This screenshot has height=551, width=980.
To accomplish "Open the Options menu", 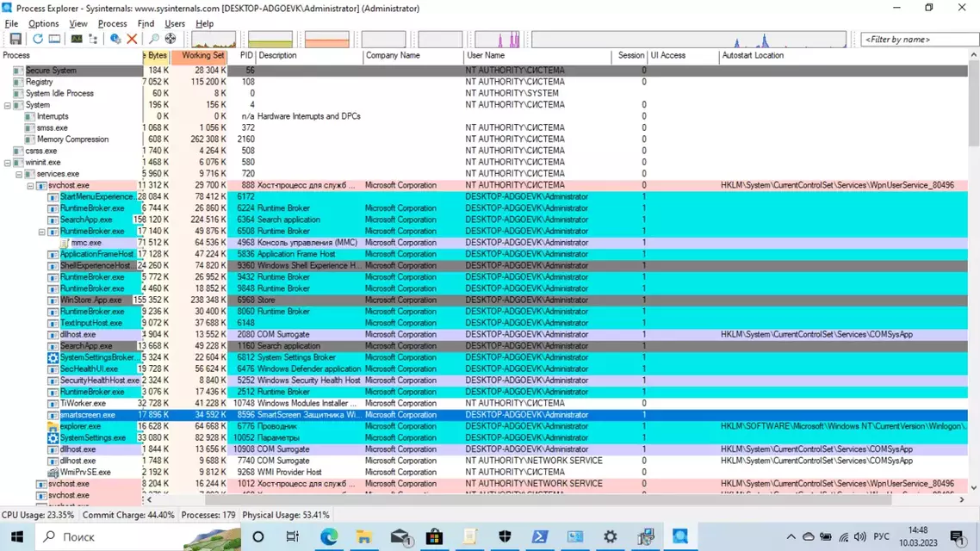I will 43,24.
